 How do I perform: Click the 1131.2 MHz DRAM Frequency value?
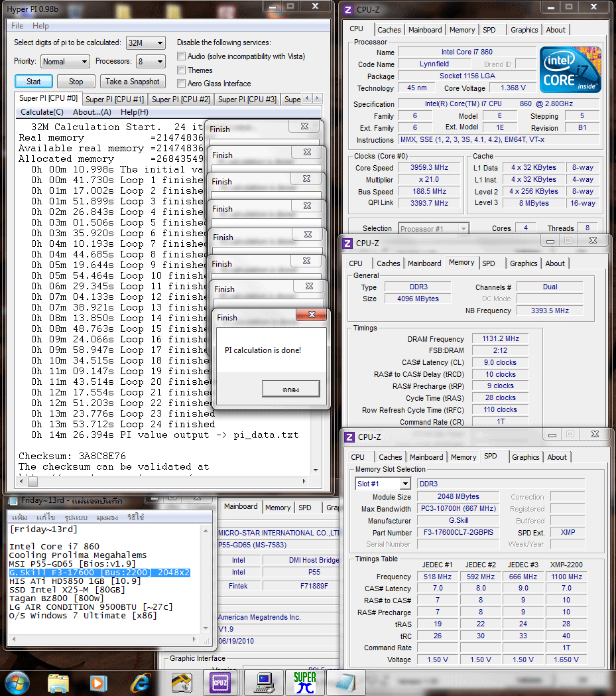tap(500, 338)
